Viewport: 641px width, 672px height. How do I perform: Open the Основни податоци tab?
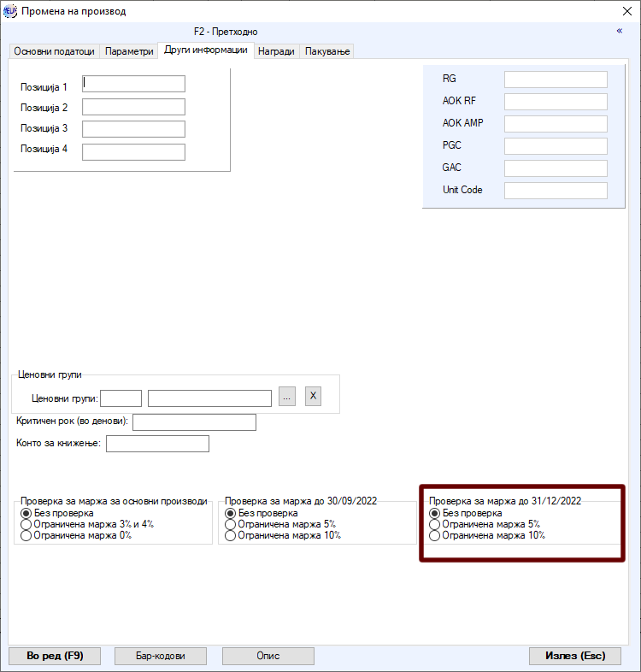[54, 51]
